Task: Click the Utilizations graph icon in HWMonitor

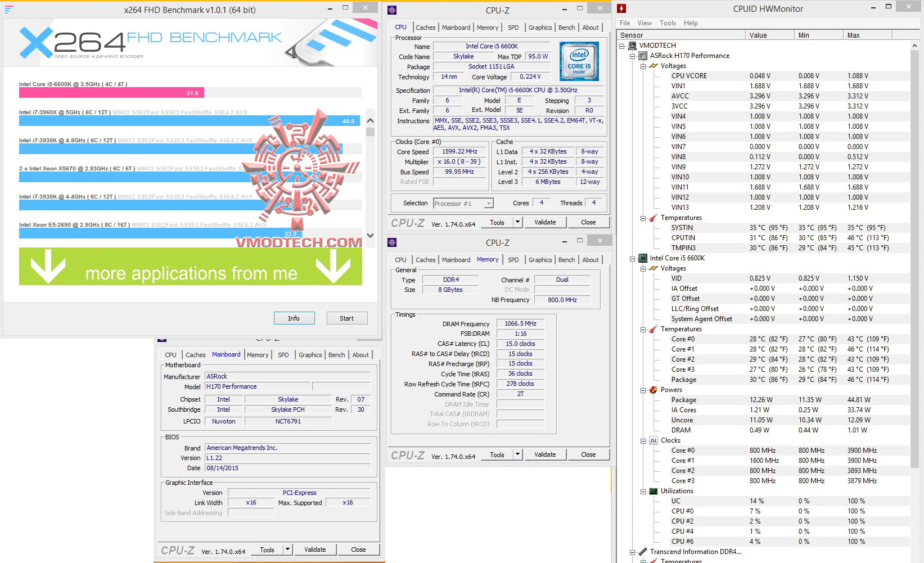Action: (x=653, y=491)
